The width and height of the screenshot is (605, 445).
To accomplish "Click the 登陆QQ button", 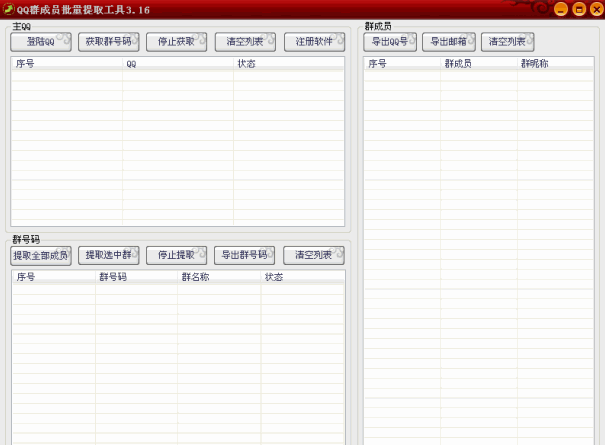I will (x=41, y=42).
